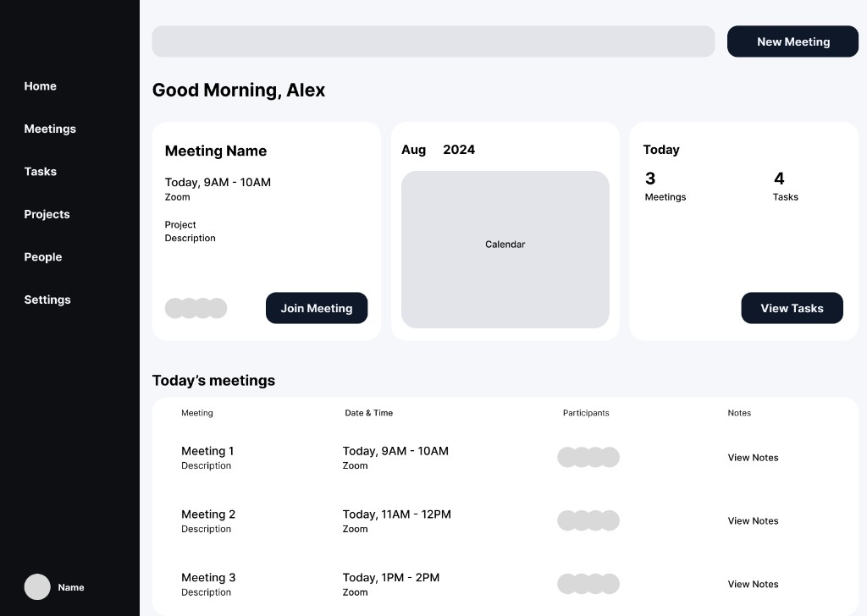Open the Meeting 2 row title
Viewport: 867px width, 616px height.
click(x=208, y=514)
